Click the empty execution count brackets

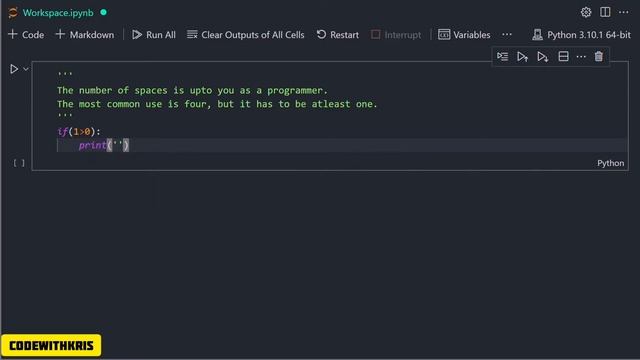click(x=19, y=163)
